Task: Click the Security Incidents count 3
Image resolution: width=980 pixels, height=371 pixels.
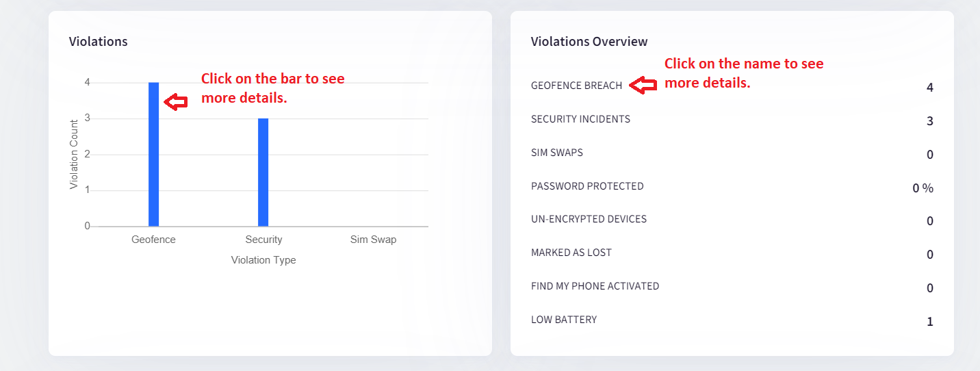Action: pyautogui.click(x=929, y=121)
